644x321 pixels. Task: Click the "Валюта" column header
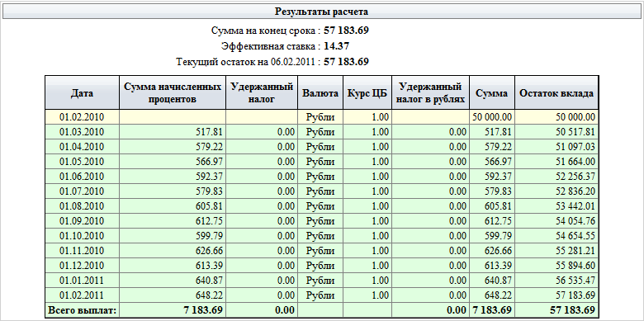tap(320, 93)
